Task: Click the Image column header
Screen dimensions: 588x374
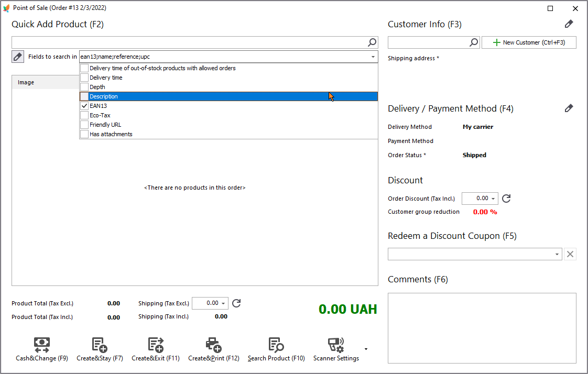Action: click(46, 82)
